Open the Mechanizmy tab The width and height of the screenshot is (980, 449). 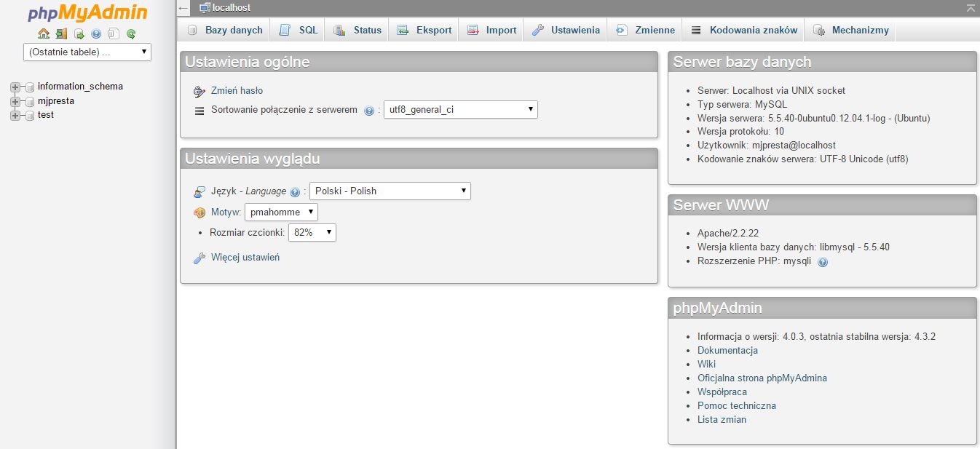(x=851, y=30)
